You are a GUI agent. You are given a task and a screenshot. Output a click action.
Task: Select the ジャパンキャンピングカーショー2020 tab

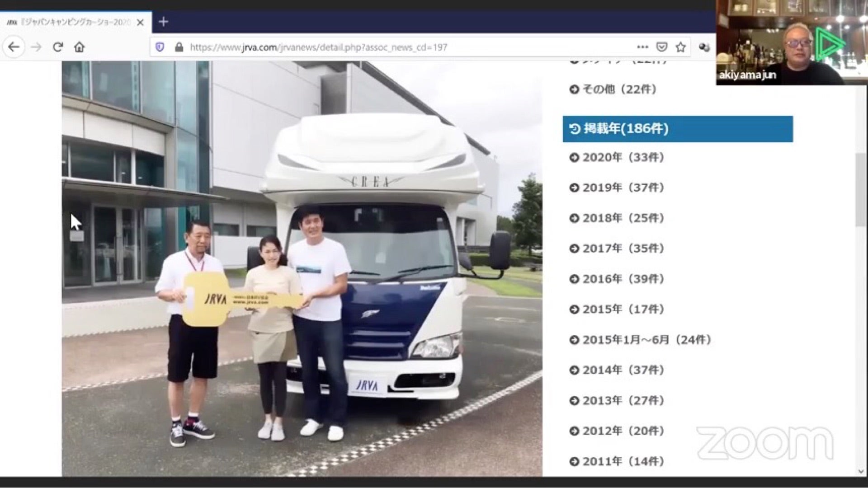tap(76, 22)
